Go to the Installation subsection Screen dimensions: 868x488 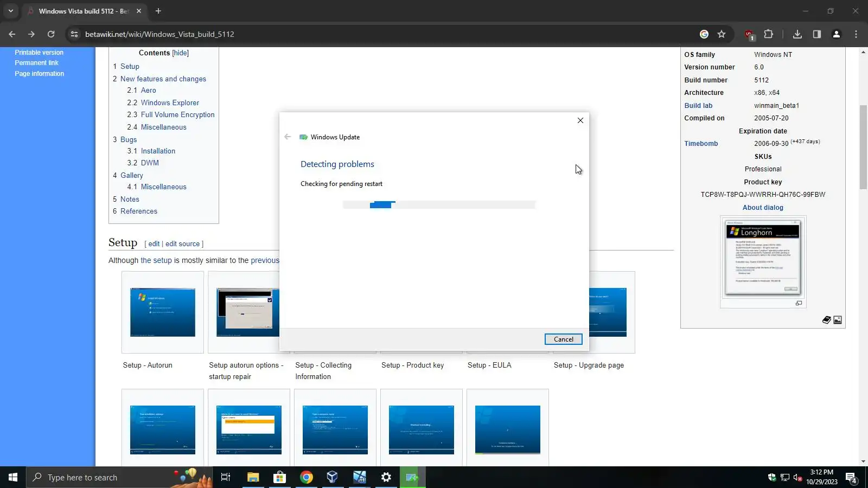[158, 151]
